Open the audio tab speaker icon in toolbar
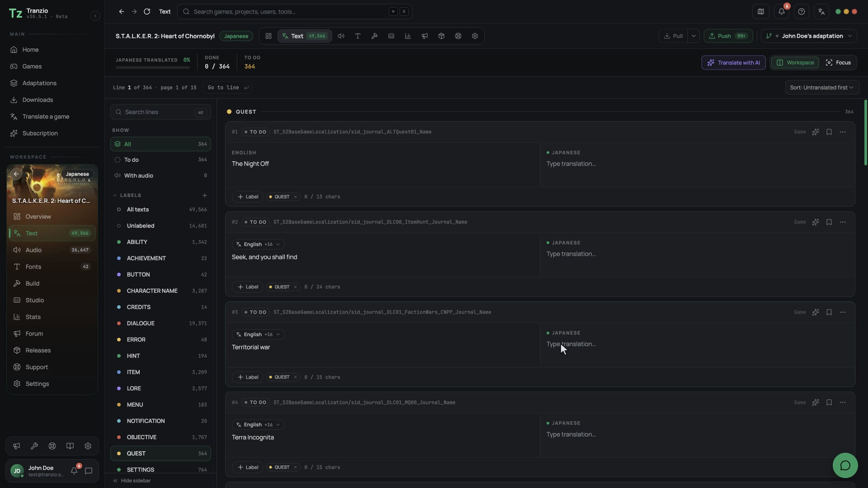Image resolution: width=868 pixels, height=488 pixels. click(341, 36)
